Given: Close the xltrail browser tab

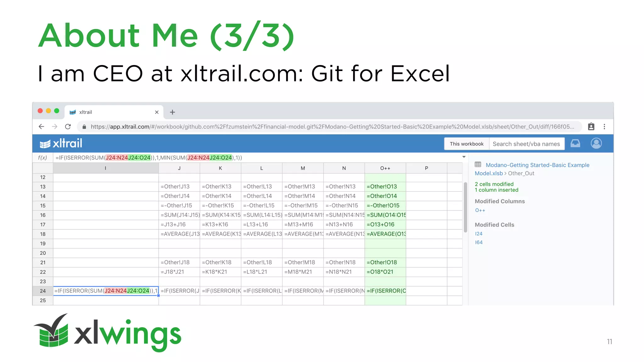Looking at the screenshot, I should (x=157, y=112).
